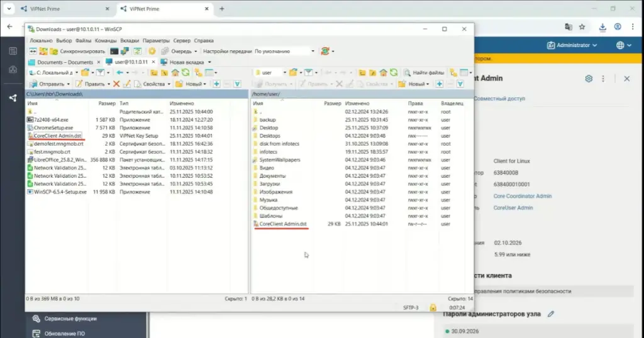Open the Команды menu

(106, 41)
